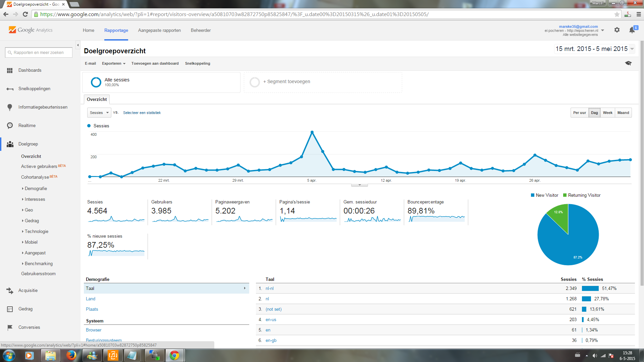Select the Rapportage tab

(116, 30)
